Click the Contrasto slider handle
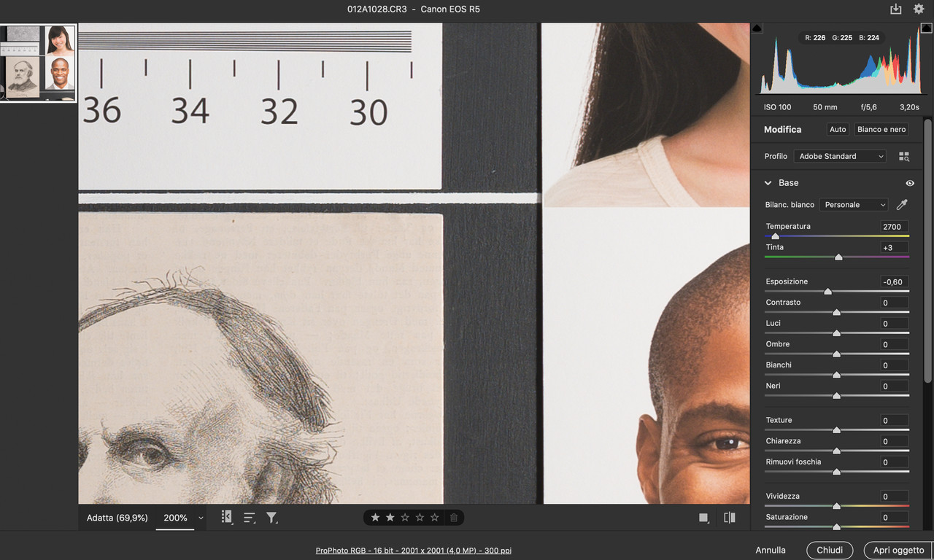This screenshot has height=560, width=934. click(x=837, y=312)
